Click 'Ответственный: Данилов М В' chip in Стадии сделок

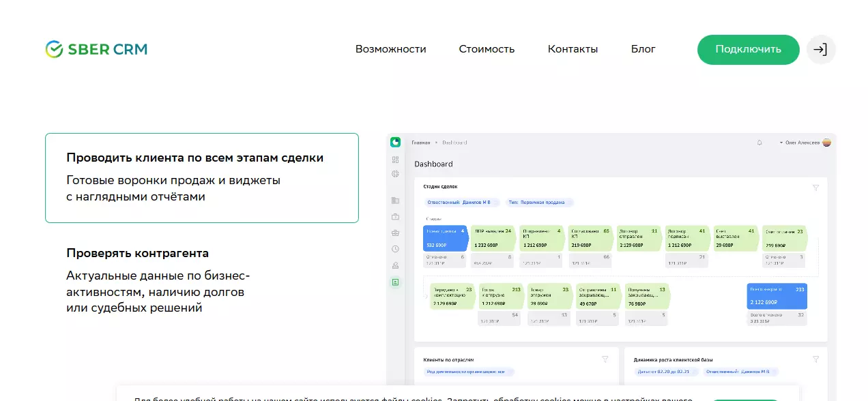coord(462,203)
